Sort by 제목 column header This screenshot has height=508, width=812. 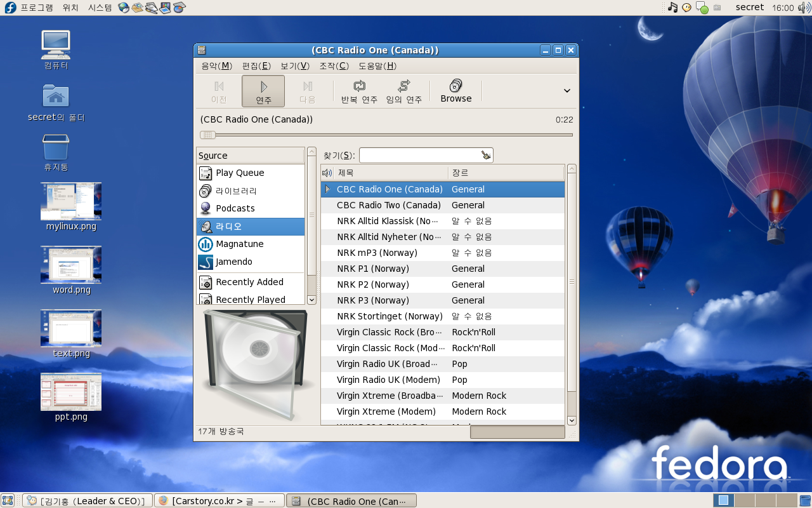pos(391,173)
